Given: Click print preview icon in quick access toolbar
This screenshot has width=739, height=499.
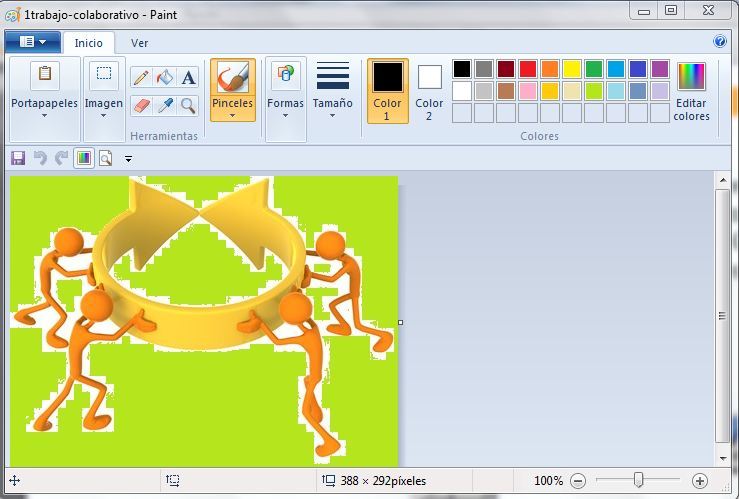Looking at the screenshot, I should [104, 158].
